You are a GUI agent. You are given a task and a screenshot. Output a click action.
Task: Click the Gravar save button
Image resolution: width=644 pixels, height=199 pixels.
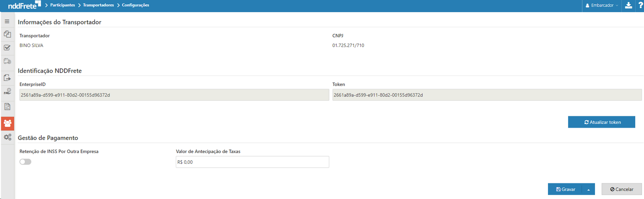click(x=565, y=189)
